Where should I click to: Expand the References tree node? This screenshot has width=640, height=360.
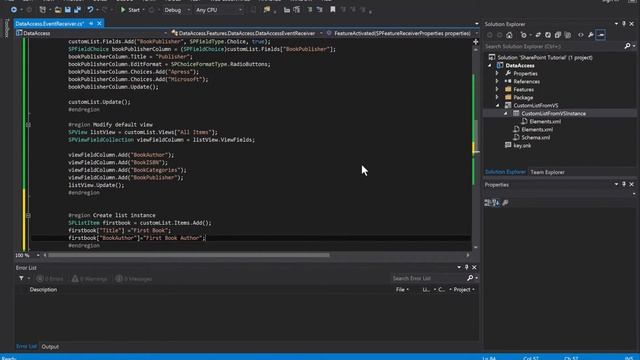(497, 82)
